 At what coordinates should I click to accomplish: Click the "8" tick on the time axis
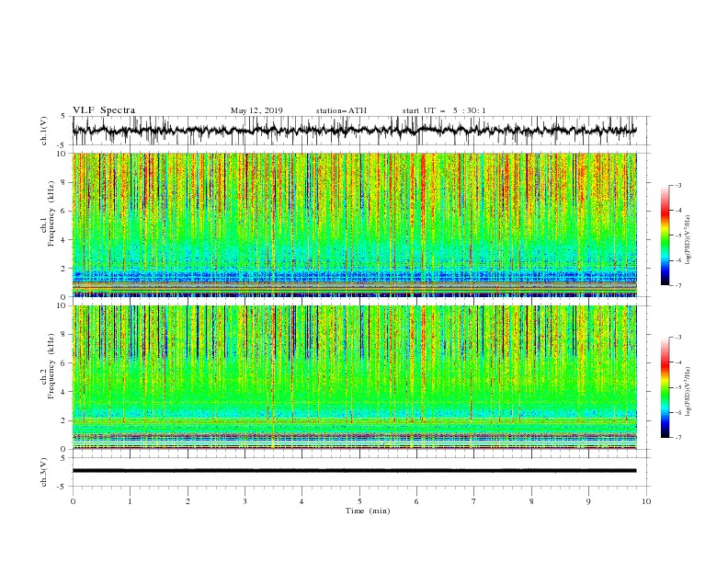(531, 501)
